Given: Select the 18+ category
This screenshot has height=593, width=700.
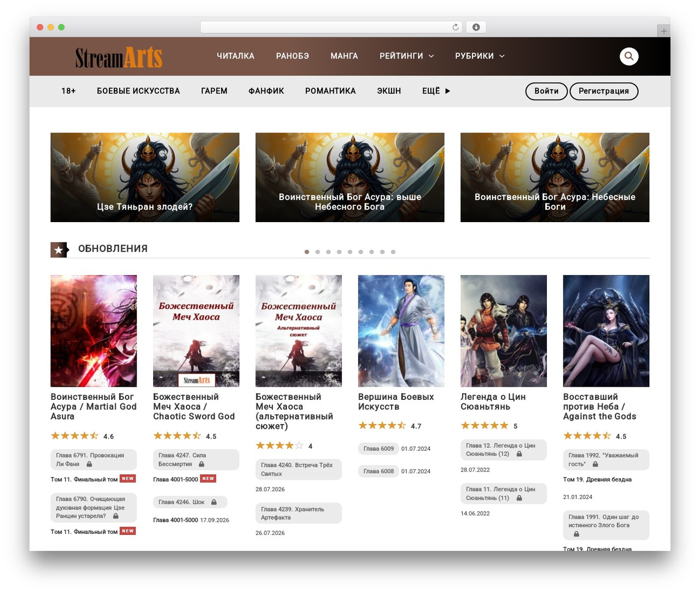Looking at the screenshot, I should tap(68, 91).
